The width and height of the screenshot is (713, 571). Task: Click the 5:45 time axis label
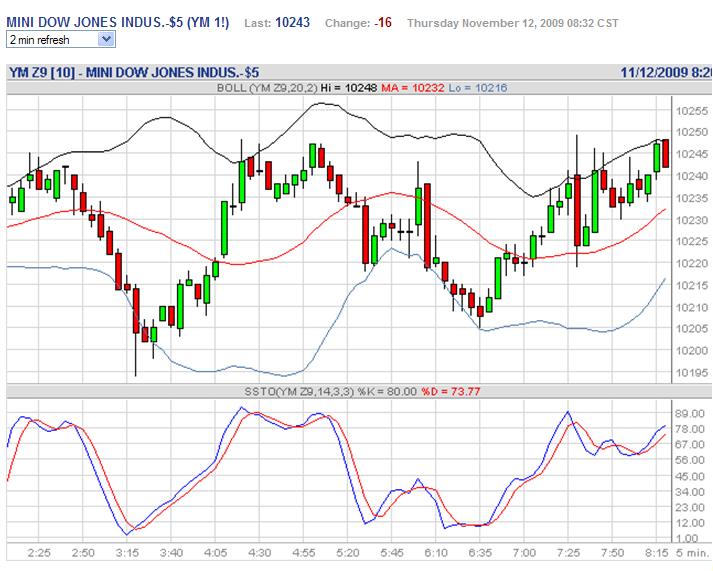[x=392, y=553]
